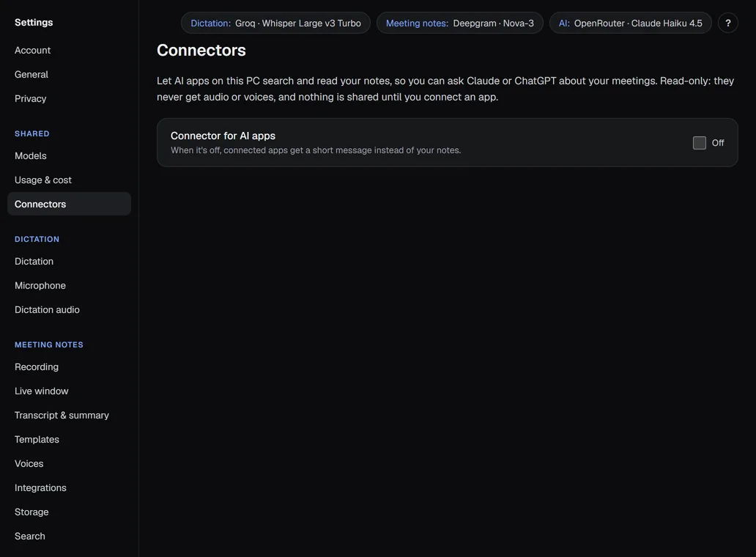756x557 pixels.
Task: Click the 'SHARED' section header
Action: coord(31,133)
